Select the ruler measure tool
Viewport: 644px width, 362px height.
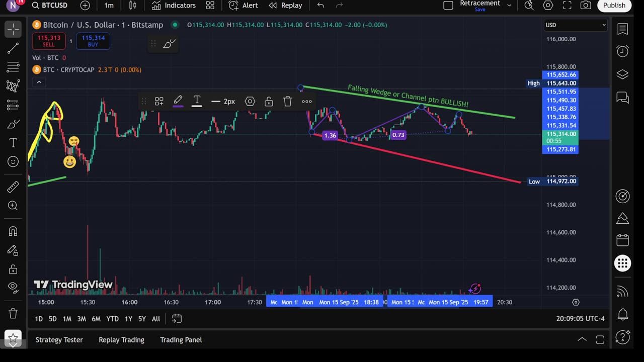tap(13, 187)
